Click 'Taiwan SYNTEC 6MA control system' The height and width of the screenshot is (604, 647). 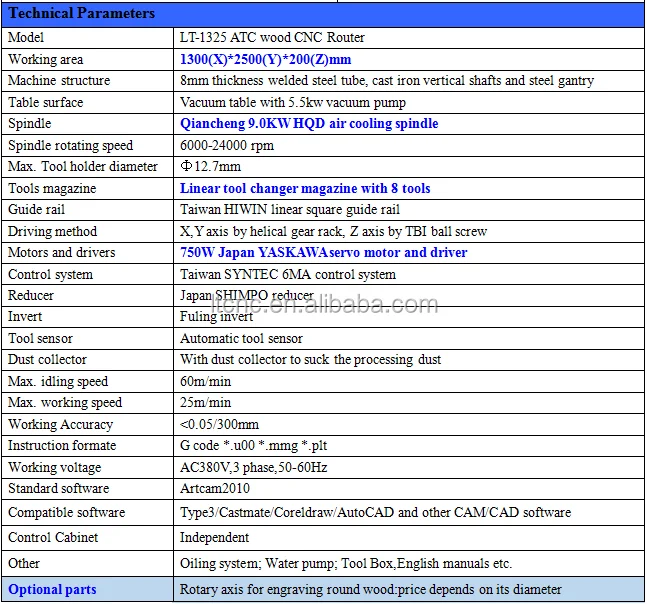click(288, 274)
